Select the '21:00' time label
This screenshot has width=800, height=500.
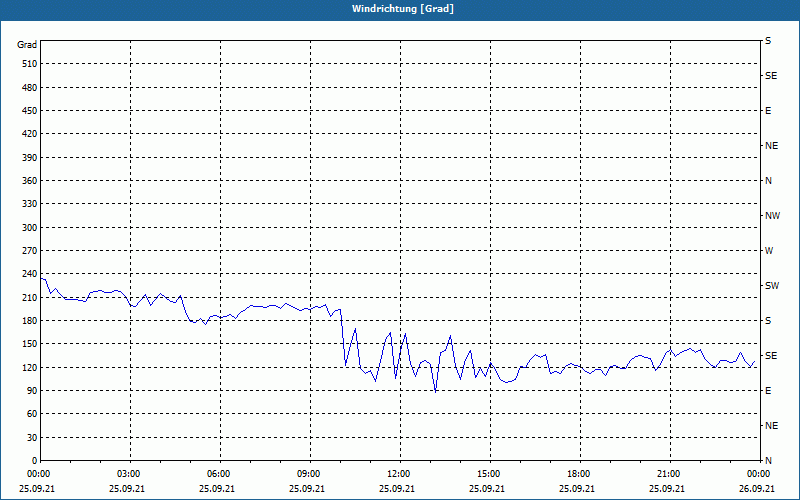(670, 474)
